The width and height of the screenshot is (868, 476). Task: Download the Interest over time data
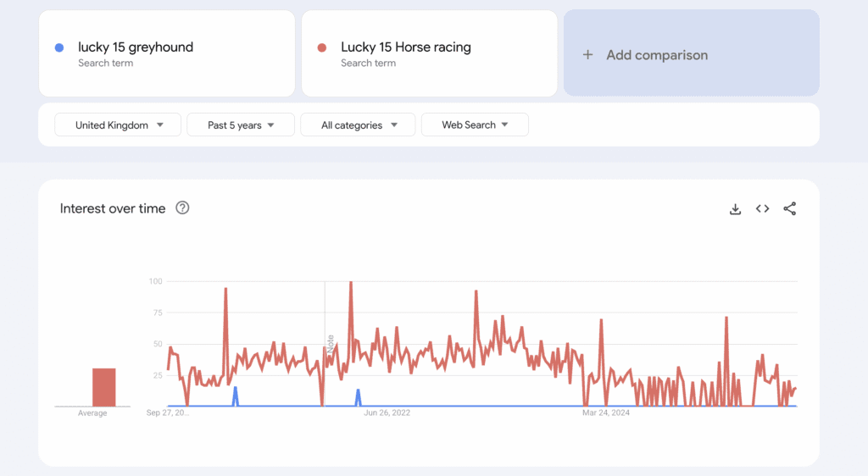735,209
